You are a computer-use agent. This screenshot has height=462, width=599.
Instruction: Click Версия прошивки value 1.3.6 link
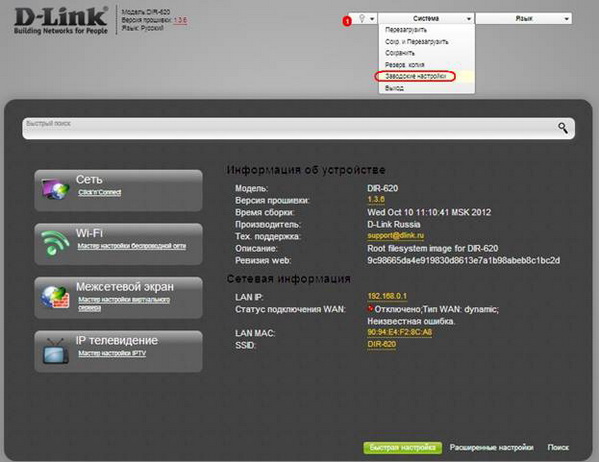click(x=376, y=199)
